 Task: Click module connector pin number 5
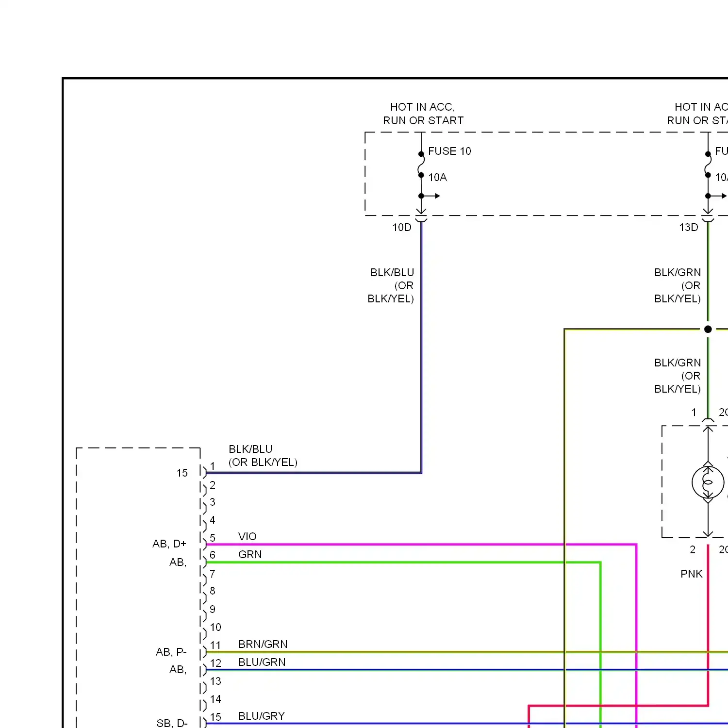point(213,538)
